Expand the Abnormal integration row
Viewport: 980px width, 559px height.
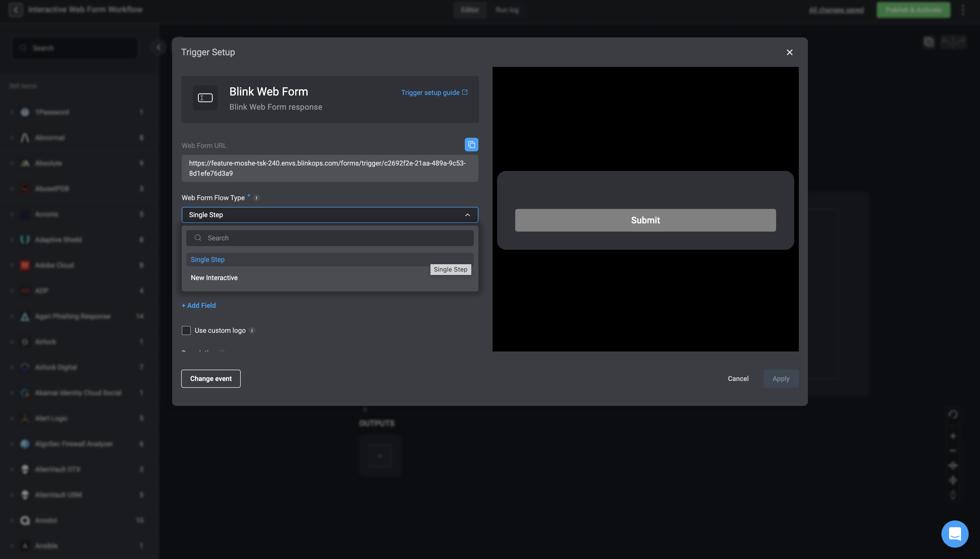coord(12,137)
